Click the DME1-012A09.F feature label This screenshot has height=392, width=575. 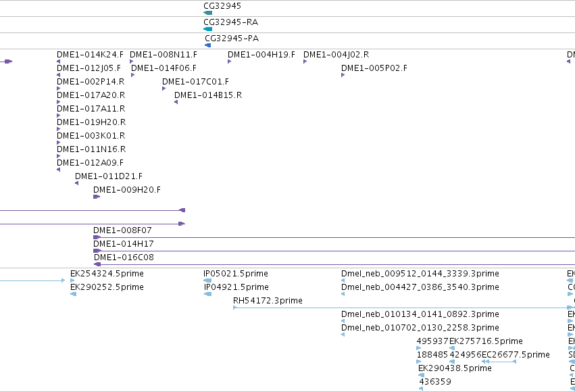click(x=91, y=163)
